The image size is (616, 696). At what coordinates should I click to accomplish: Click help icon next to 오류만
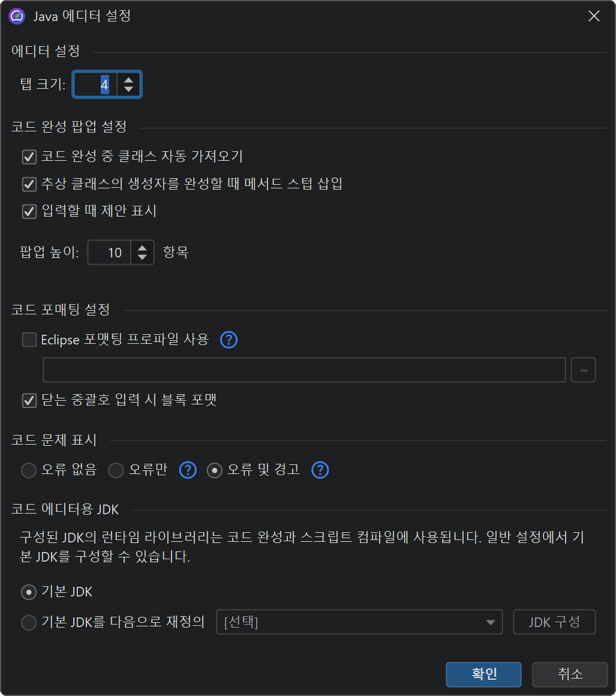point(188,470)
